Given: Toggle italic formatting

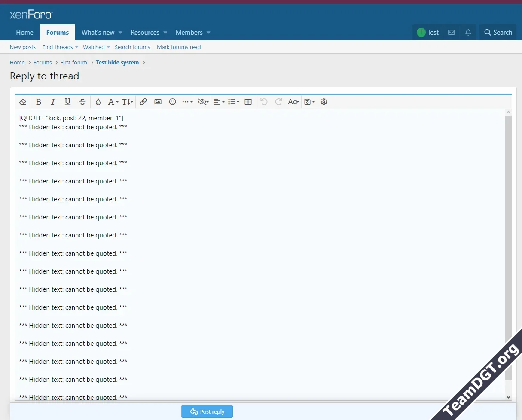Looking at the screenshot, I should [x=53, y=102].
